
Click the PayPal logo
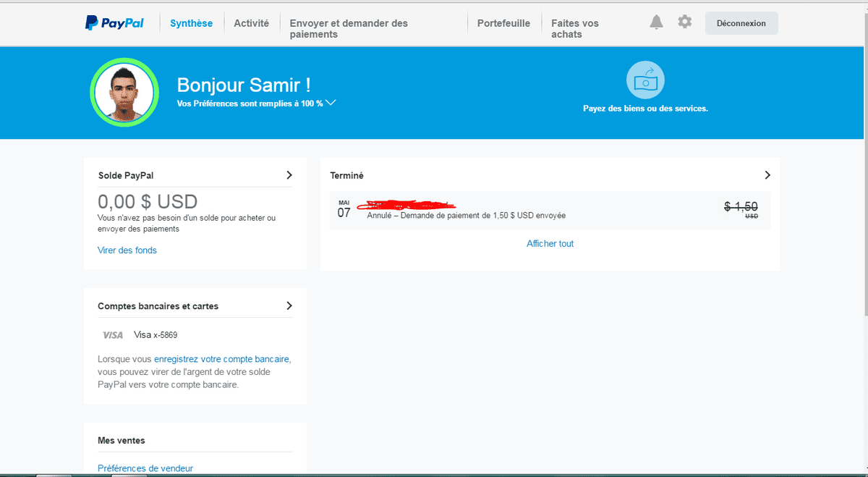(x=114, y=23)
